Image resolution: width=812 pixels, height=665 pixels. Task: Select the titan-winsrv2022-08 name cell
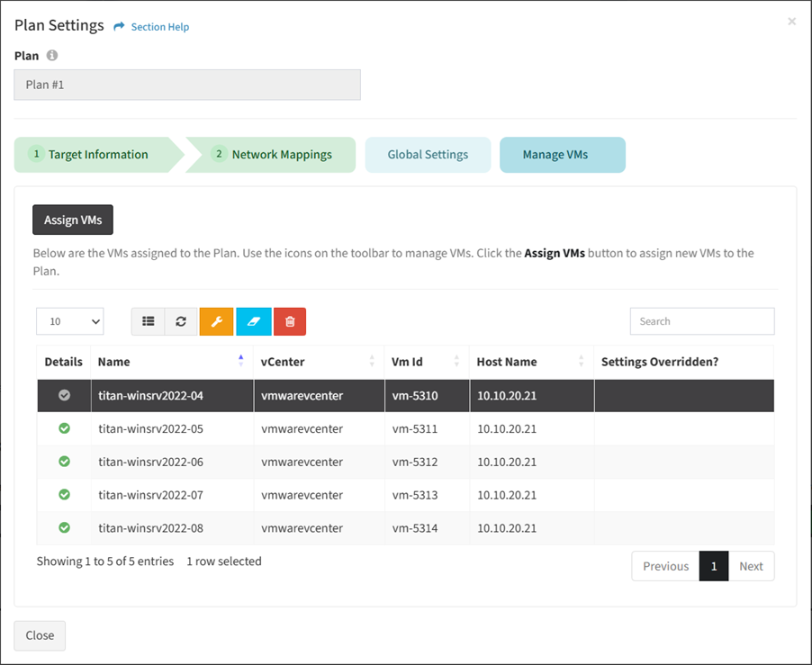[172, 528]
